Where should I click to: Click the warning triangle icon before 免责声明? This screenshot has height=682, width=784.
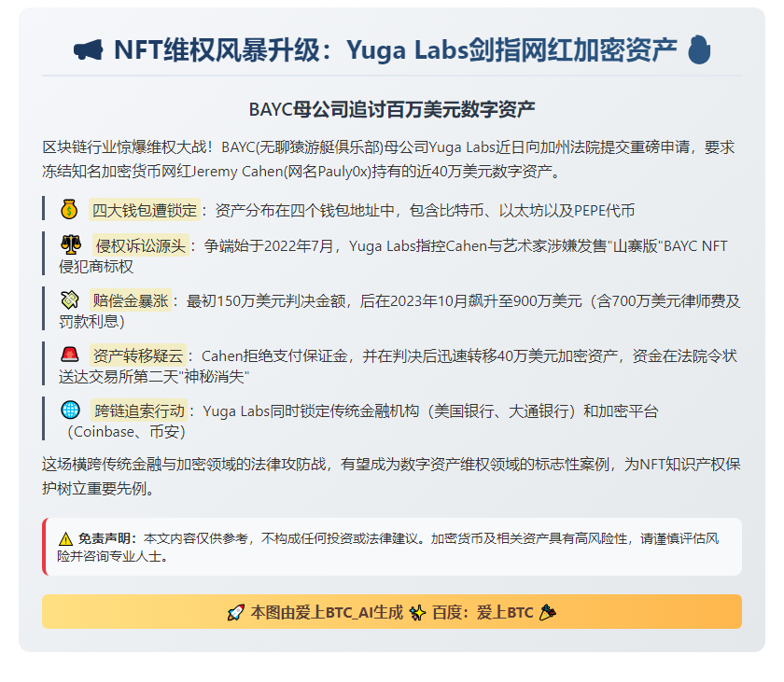[x=65, y=539]
